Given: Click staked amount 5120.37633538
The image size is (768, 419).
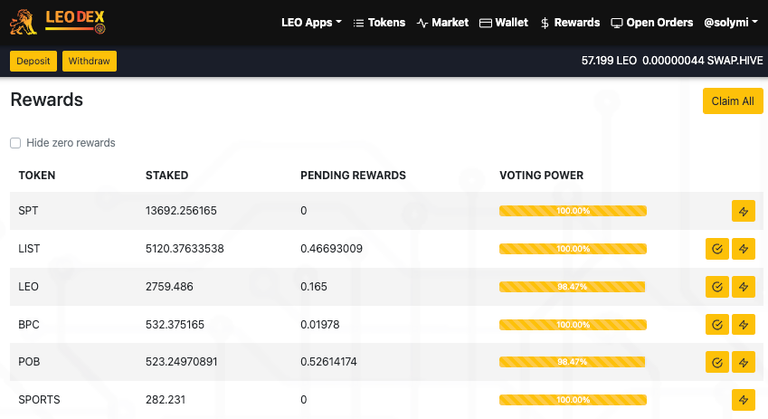Looking at the screenshot, I should pos(185,249).
